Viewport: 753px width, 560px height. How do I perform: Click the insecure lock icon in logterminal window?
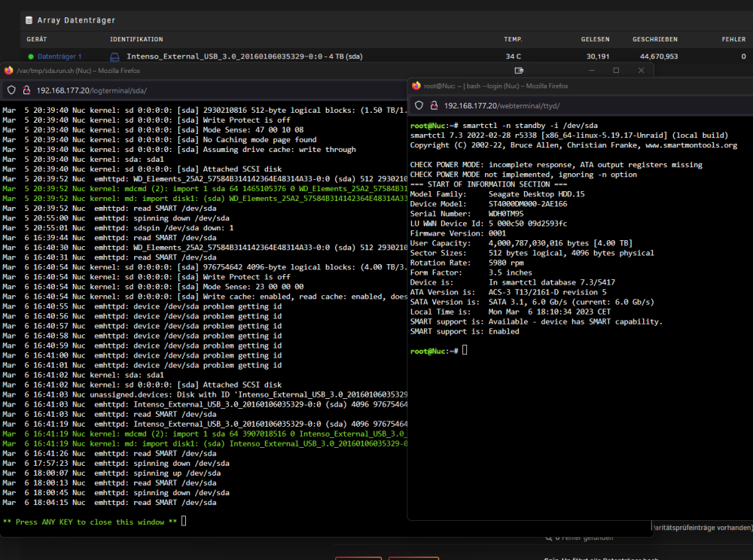click(x=27, y=90)
